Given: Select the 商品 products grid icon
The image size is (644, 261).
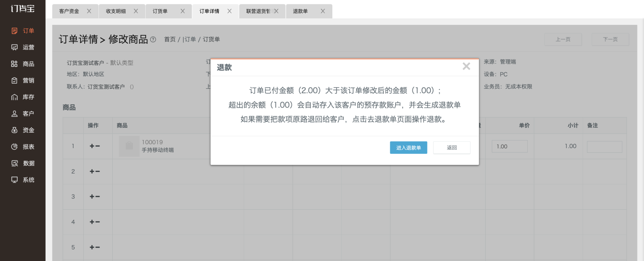Looking at the screenshot, I should point(15,64).
